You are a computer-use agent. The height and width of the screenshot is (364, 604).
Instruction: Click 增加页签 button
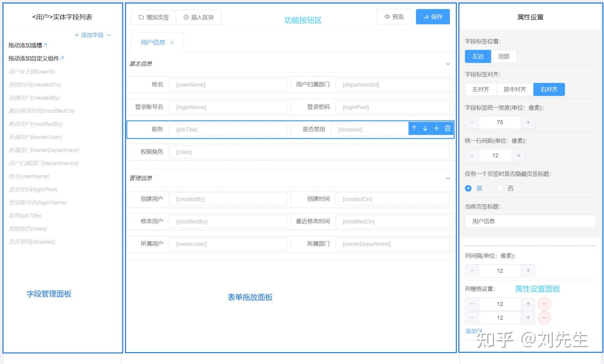point(154,17)
